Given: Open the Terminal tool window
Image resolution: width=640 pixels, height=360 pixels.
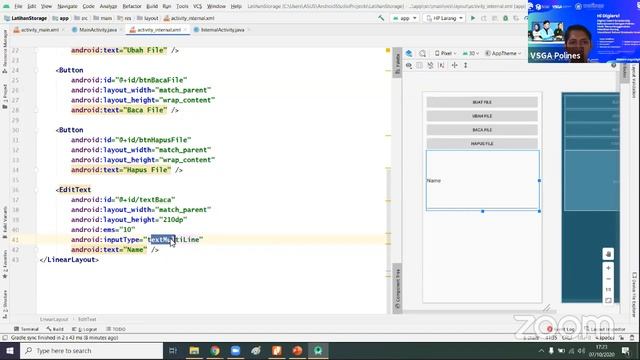Looking at the screenshot, I should coord(26,329).
